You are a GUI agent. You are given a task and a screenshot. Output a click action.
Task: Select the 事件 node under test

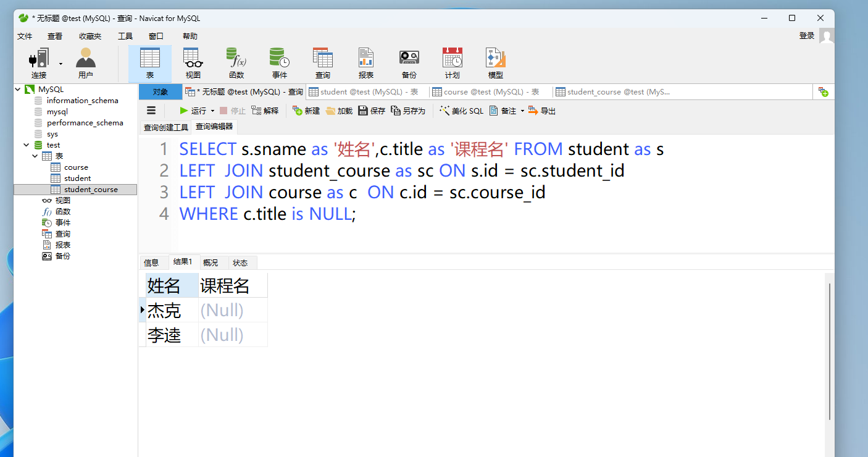[62, 223]
